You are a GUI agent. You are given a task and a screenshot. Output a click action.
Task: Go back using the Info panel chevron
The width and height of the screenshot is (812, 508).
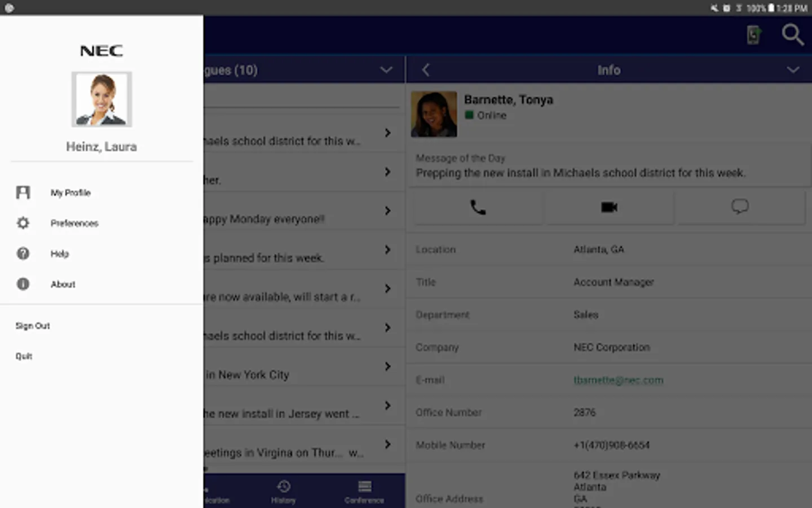tap(426, 70)
